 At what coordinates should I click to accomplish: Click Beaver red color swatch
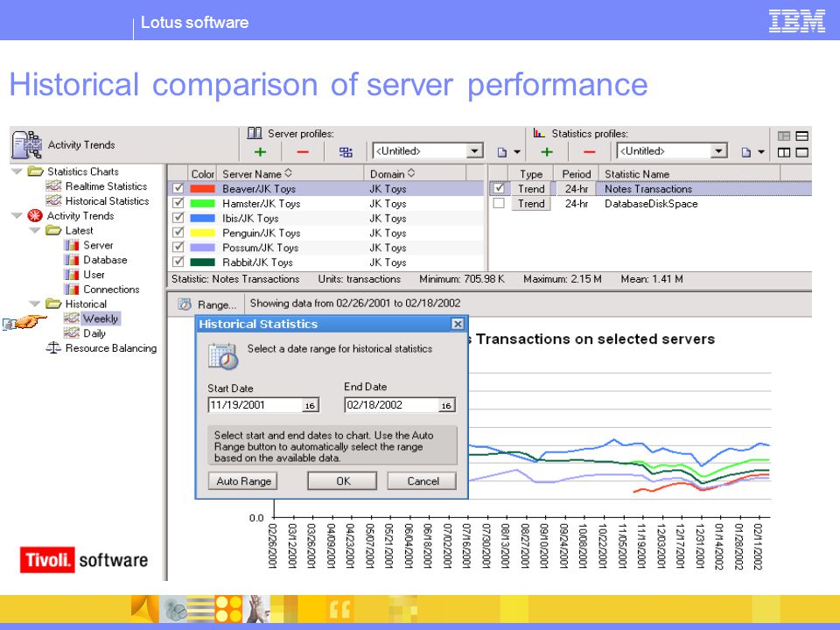(202, 189)
